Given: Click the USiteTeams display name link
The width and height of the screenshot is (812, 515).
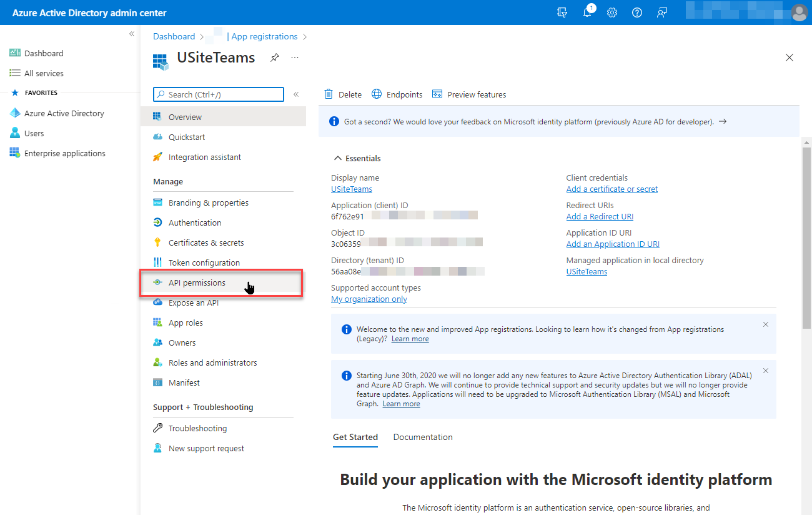Looking at the screenshot, I should 352,189.
